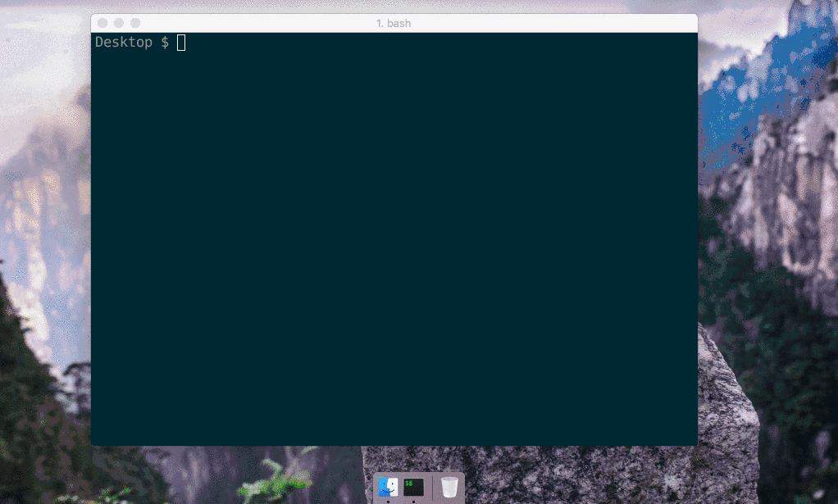The width and height of the screenshot is (838, 504).
Task: Click the running indicator dot under Finder
Action: (x=388, y=502)
